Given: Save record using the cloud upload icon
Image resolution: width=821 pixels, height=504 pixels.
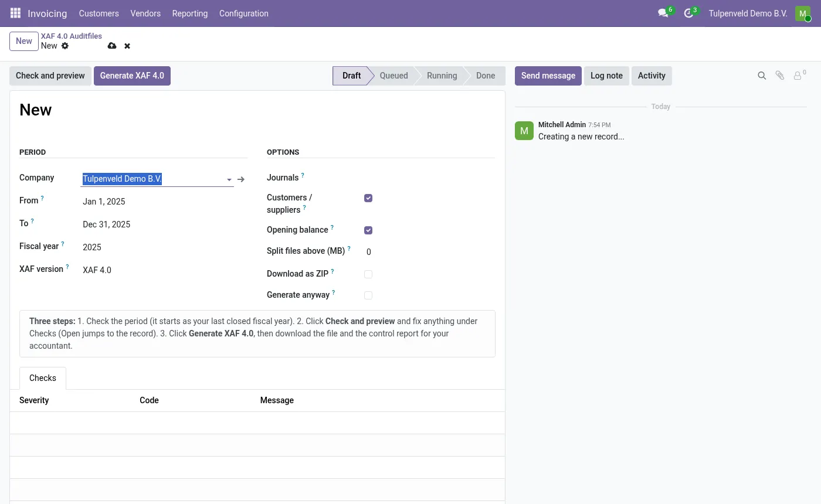Looking at the screenshot, I should coord(112,46).
